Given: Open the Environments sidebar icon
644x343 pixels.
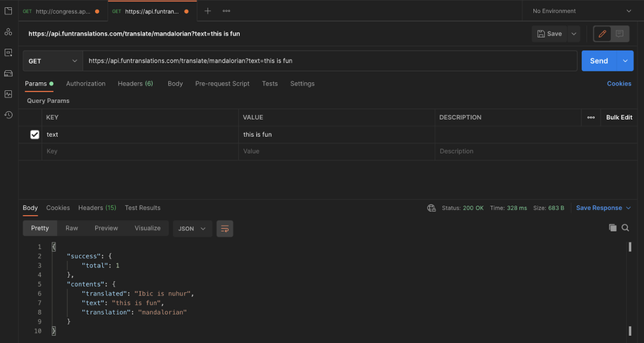Looking at the screenshot, I should click(x=9, y=52).
